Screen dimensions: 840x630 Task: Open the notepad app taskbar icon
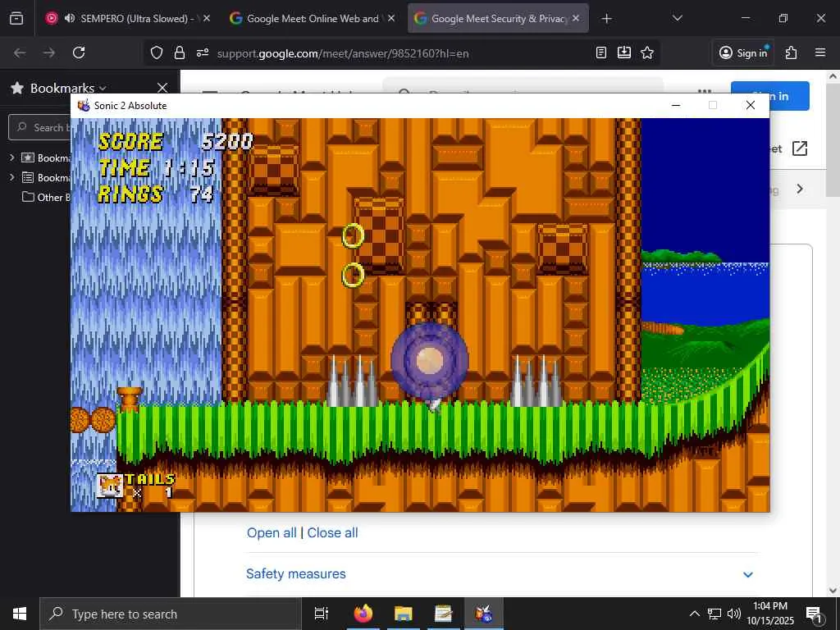tap(444, 614)
